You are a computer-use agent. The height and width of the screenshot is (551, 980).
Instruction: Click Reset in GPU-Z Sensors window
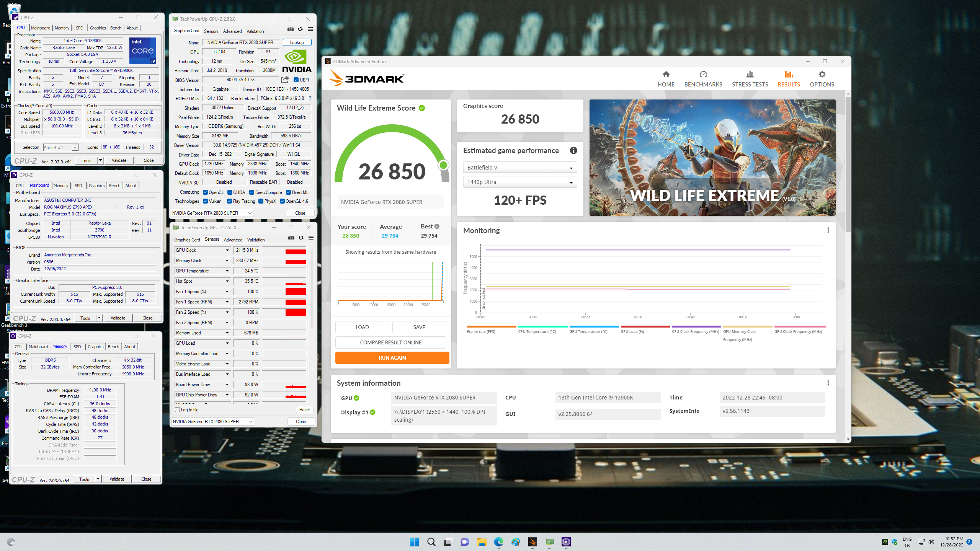tap(304, 410)
